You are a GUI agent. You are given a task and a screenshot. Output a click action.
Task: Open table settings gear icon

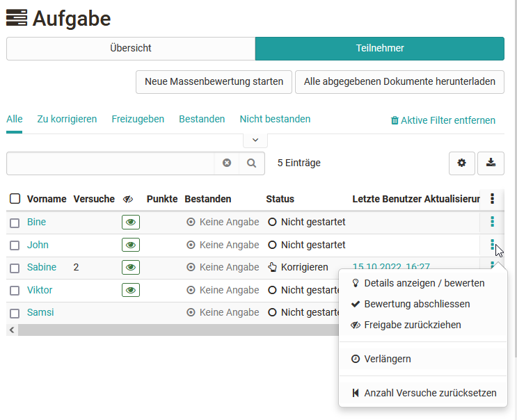[x=461, y=163]
